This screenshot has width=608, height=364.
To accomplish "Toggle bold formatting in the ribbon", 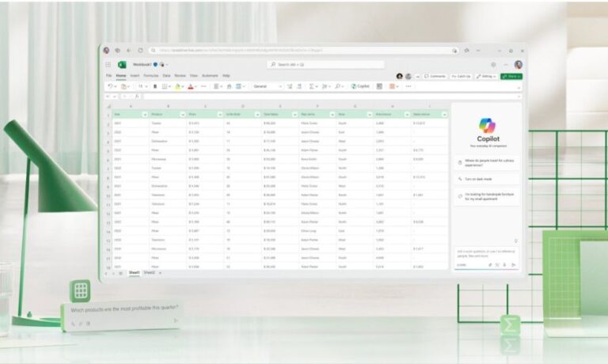I will pos(155,86).
